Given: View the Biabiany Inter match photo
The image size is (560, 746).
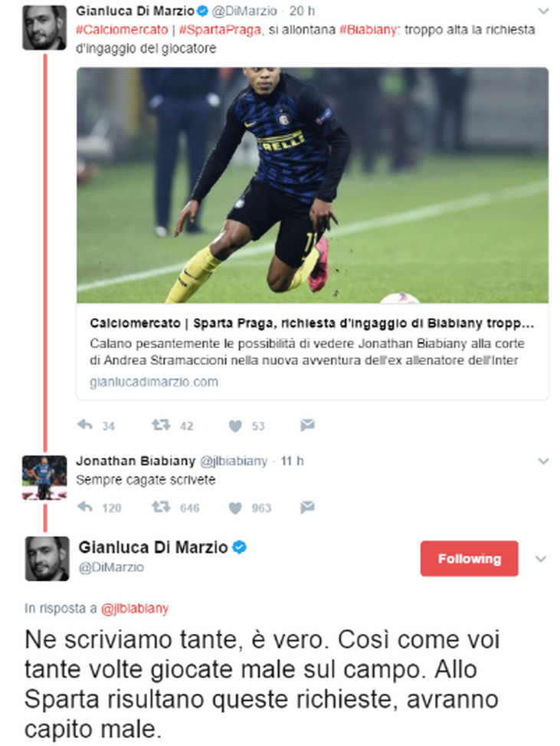Looking at the screenshot, I should tap(313, 185).
